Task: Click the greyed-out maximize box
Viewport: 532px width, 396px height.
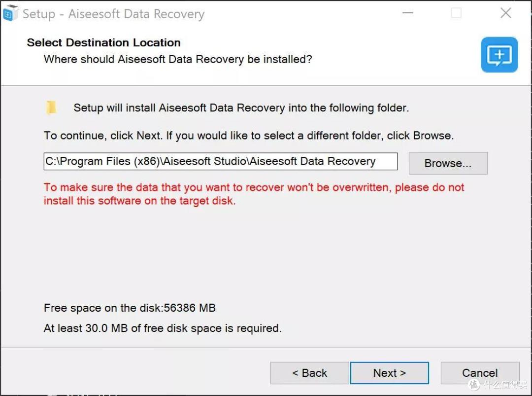Action: coord(456,13)
